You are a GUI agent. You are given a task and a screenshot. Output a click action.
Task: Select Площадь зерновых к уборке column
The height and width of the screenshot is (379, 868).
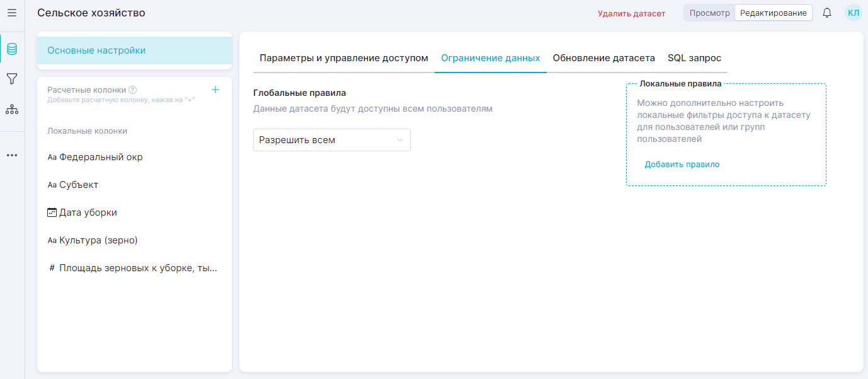(x=137, y=268)
